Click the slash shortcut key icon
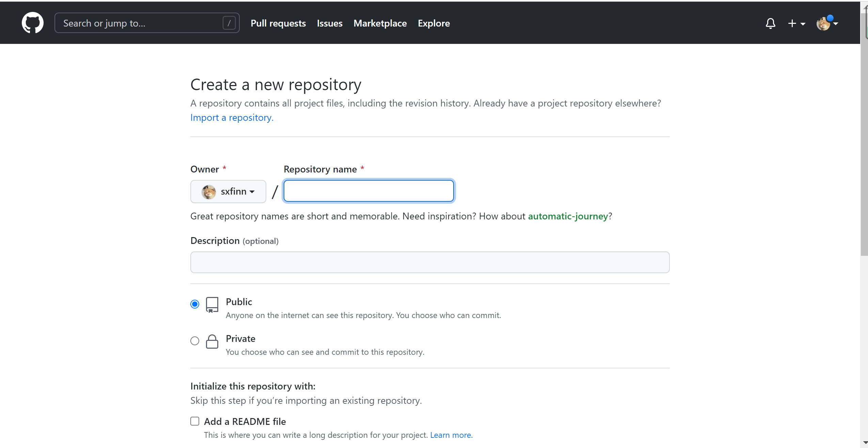 [x=229, y=23]
